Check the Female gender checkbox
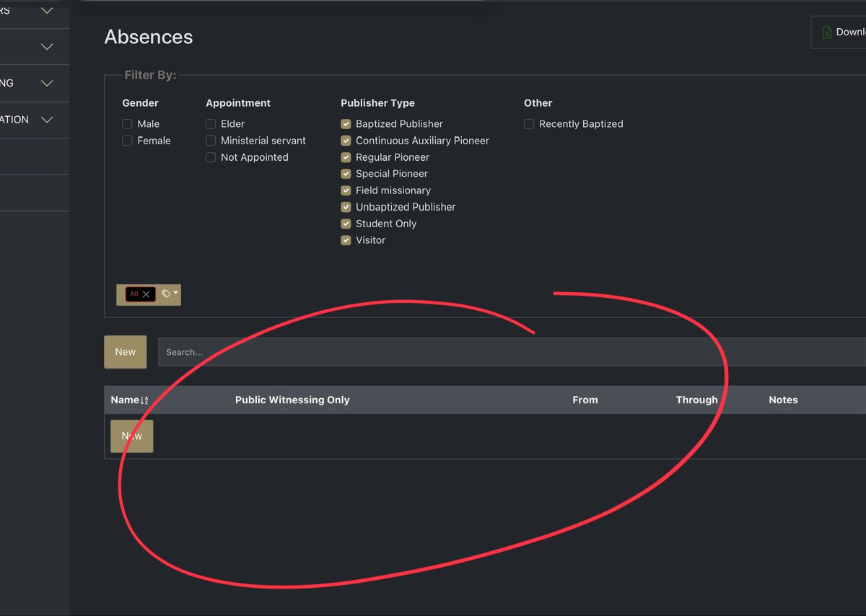The width and height of the screenshot is (866, 616). (x=127, y=141)
